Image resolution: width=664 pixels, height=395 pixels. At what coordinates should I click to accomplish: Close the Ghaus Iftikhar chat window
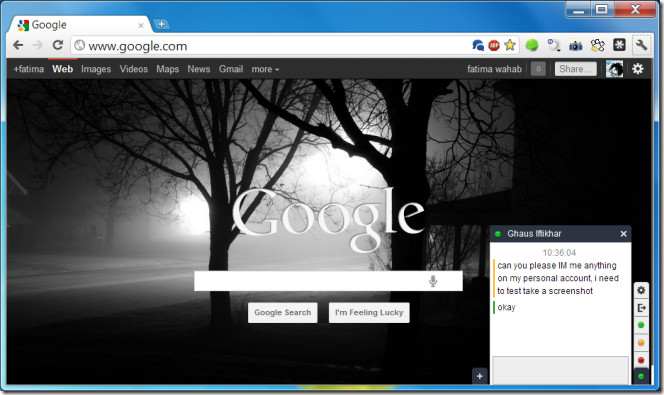click(623, 234)
